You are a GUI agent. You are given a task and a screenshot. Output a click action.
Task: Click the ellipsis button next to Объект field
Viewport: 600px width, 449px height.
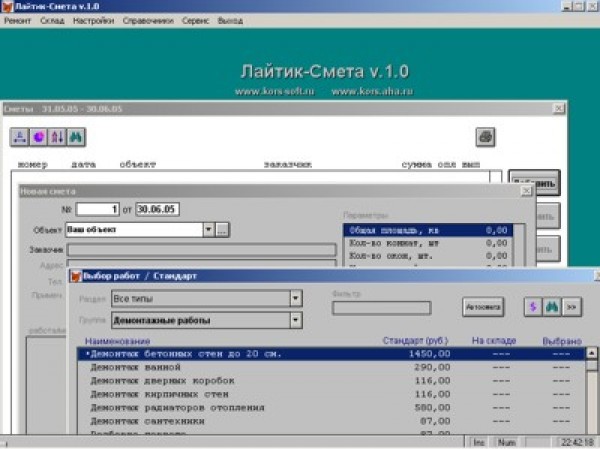coord(222,229)
